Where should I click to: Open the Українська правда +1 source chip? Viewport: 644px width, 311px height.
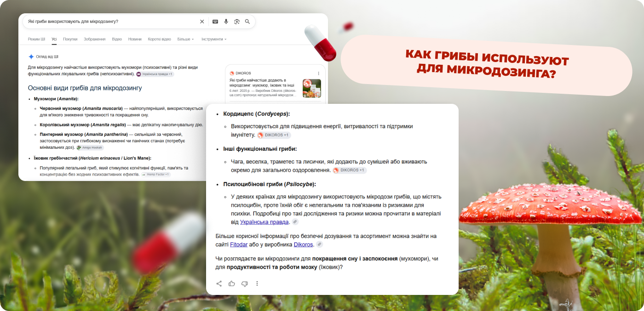coord(155,74)
